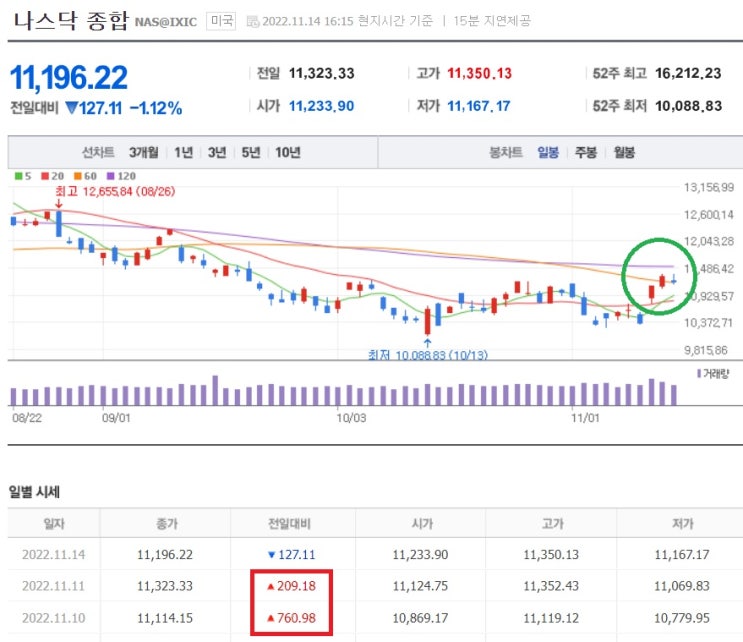Click the purple 120-day moving average legend
This screenshot has height=642, width=743.
[x=121, y=176]
